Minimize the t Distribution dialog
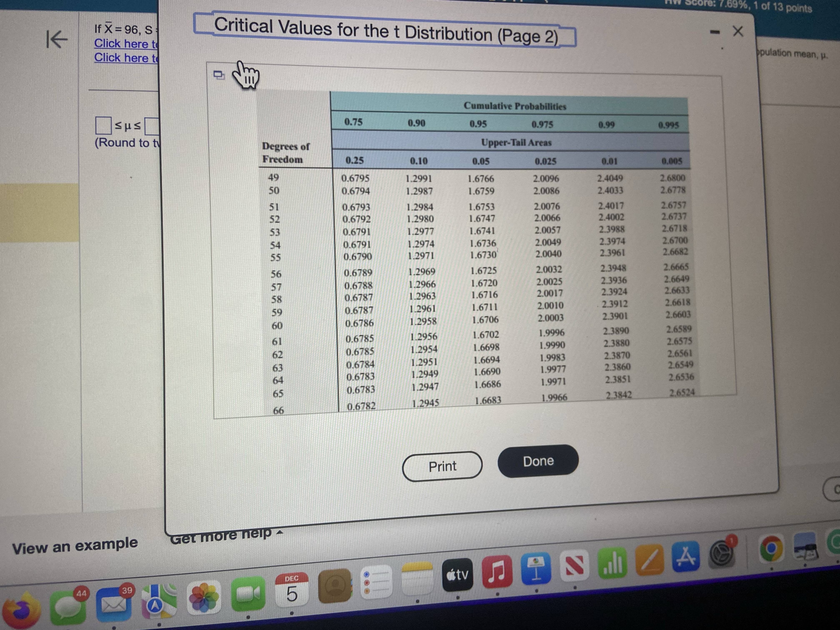The height and width of the screenshot is (630, 840). point(715,32)
